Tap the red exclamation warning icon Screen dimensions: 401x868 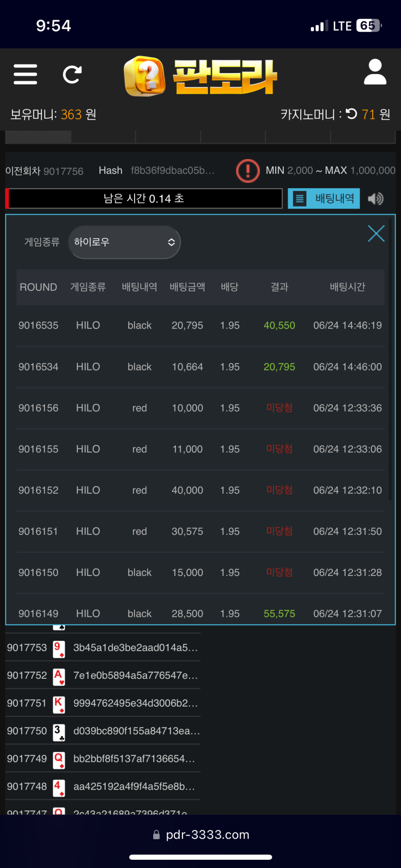pyautogui.click(x=248, y=171)
